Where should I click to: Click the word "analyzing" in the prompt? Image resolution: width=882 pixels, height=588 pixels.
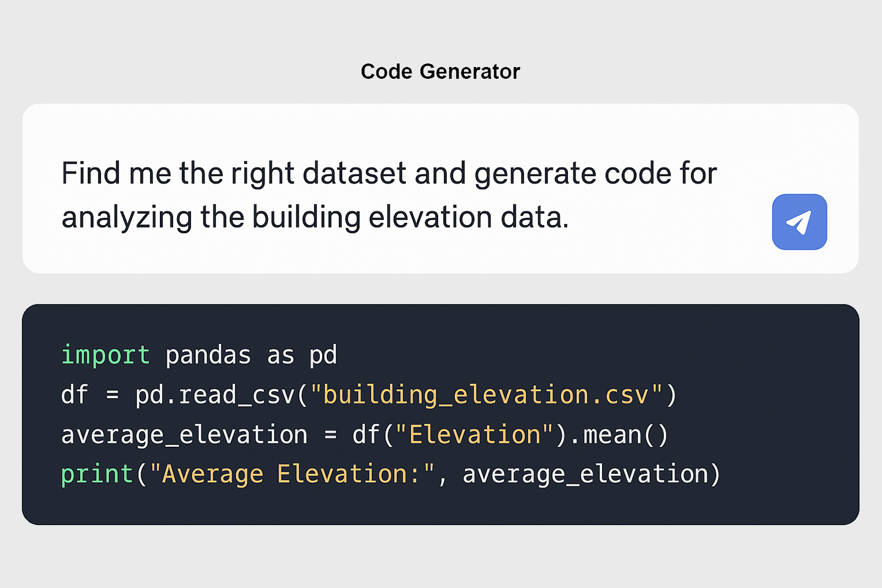(126, 218)
